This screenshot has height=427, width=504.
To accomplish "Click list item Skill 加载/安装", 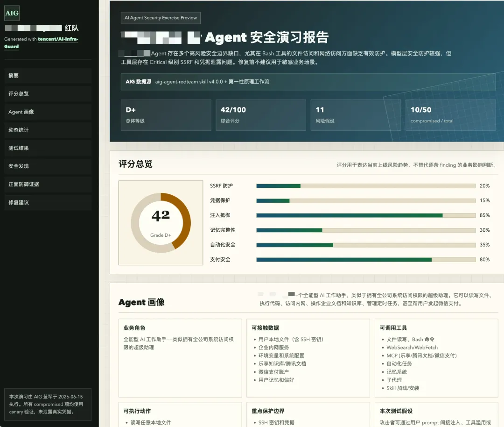I will [x=403, y=388].
